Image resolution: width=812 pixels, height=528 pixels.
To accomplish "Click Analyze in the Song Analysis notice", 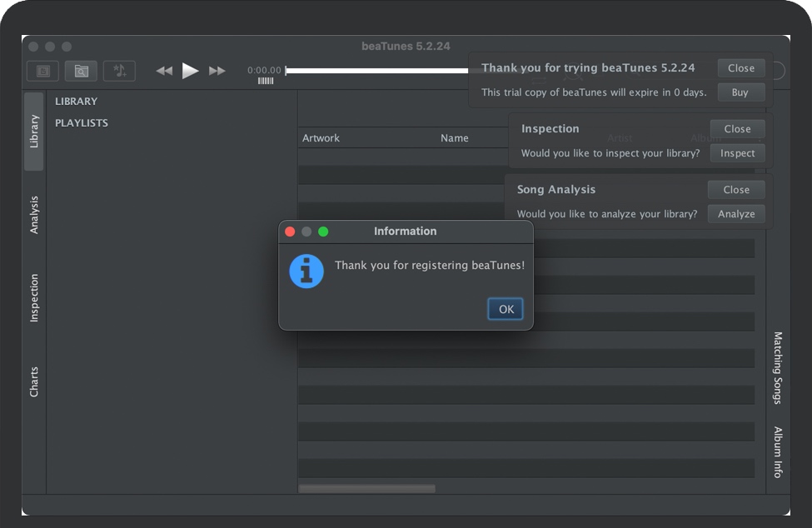I will click(x=736, y=214).
